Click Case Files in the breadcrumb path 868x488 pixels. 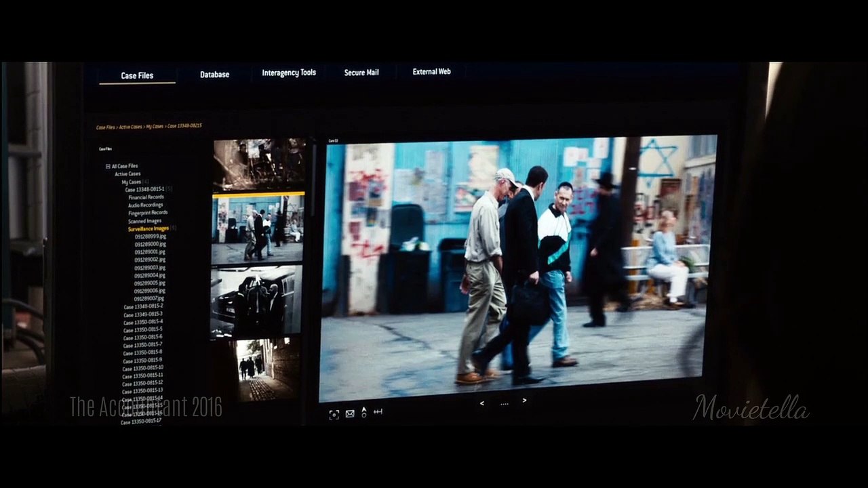(x=105, y=127)
